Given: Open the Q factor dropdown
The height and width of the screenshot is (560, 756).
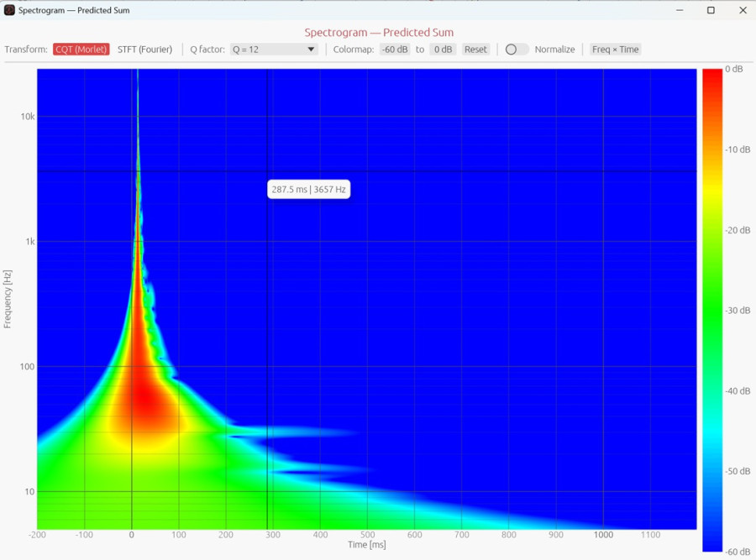Looking at the screenshot, I should click(x=274, y=50).
